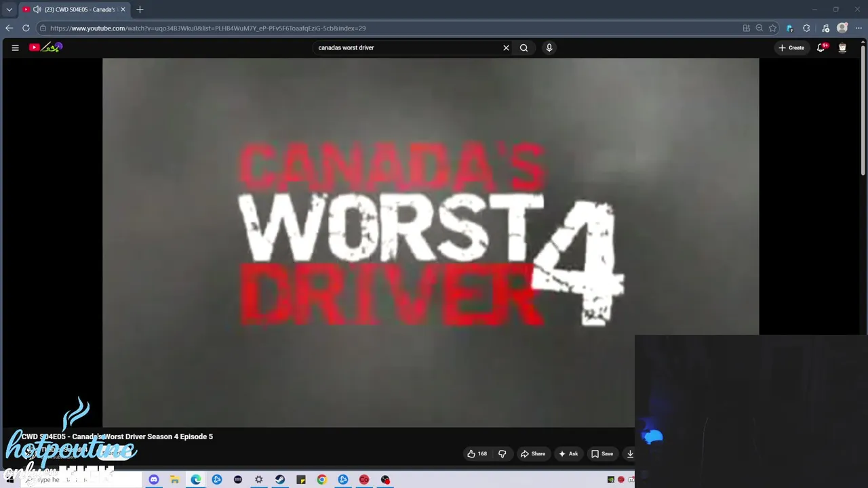
Task: Open Settings gear from the taskbar
Action: [x=259, y=480]
